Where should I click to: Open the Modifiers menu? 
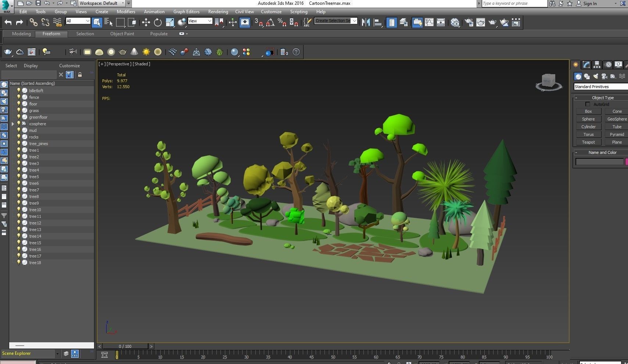click(x=126, y=12)
